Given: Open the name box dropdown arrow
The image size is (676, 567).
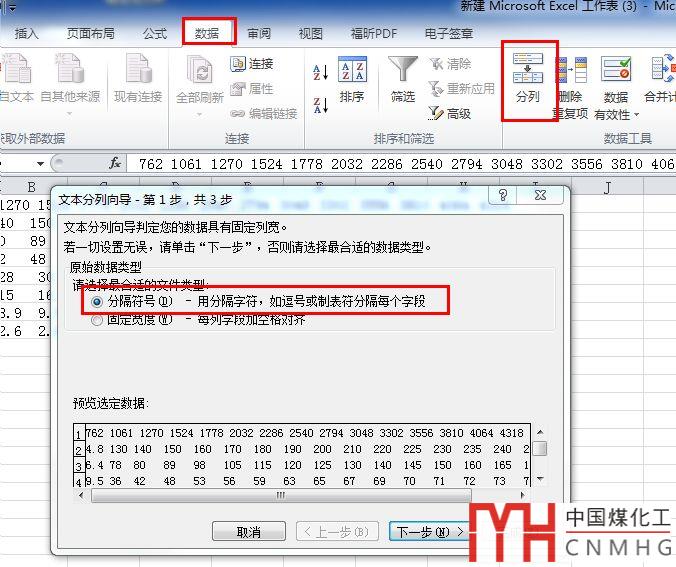Looking at the screenshot, I should coord(40,164).
